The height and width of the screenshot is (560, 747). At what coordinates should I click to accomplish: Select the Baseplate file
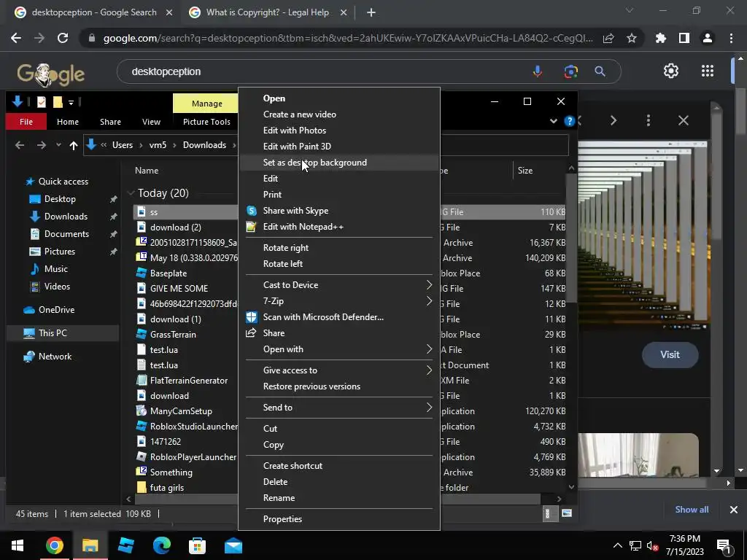click(x=169, y=273)
